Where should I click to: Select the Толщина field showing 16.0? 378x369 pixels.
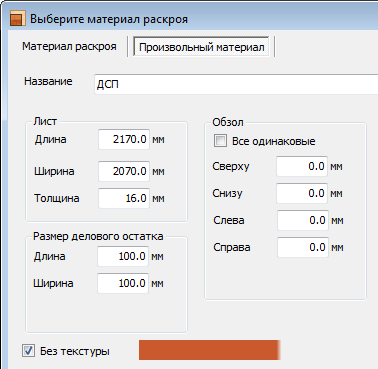pos(124,198)
